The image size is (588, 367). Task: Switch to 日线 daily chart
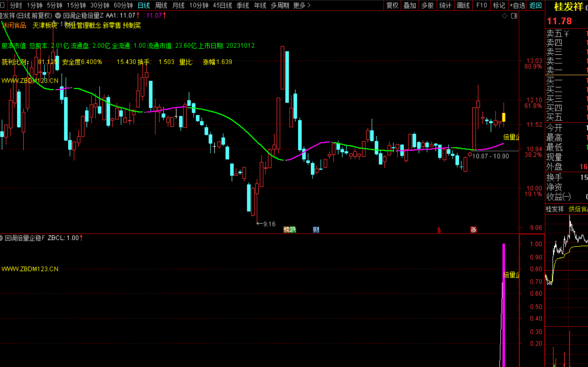pos(143,5)
